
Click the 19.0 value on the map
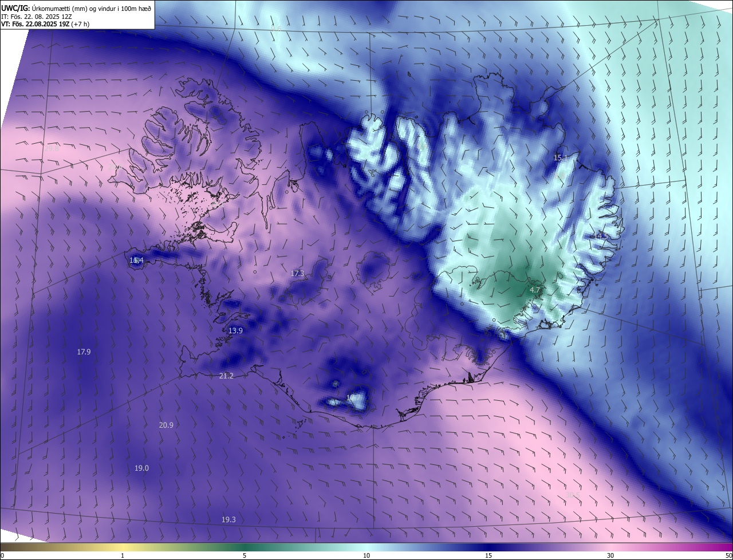pyautogui.click(x=141, y=468)
